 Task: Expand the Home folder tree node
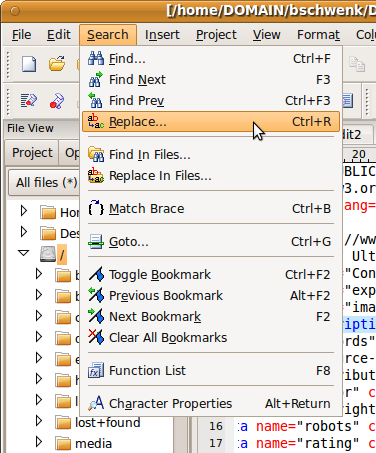24,211
